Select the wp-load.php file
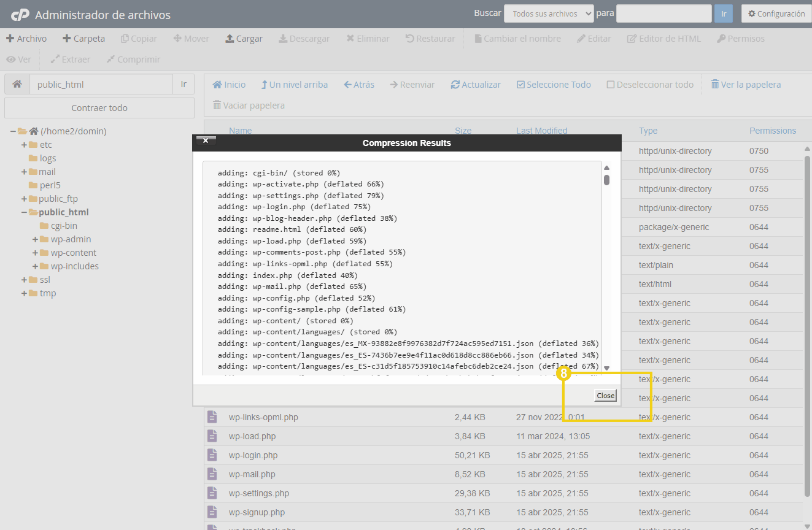 pyautogui.click(x=252, y=436)
